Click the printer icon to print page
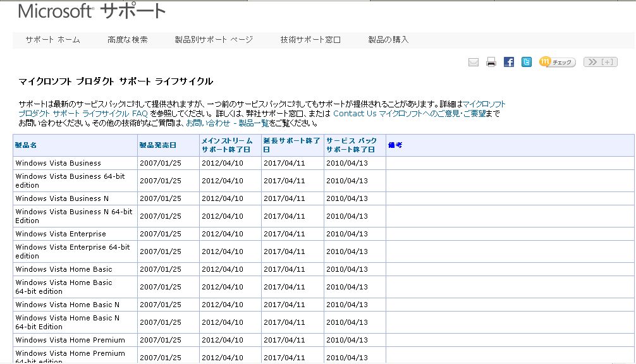The image size is (636, 364). click(x=491, y=62)
